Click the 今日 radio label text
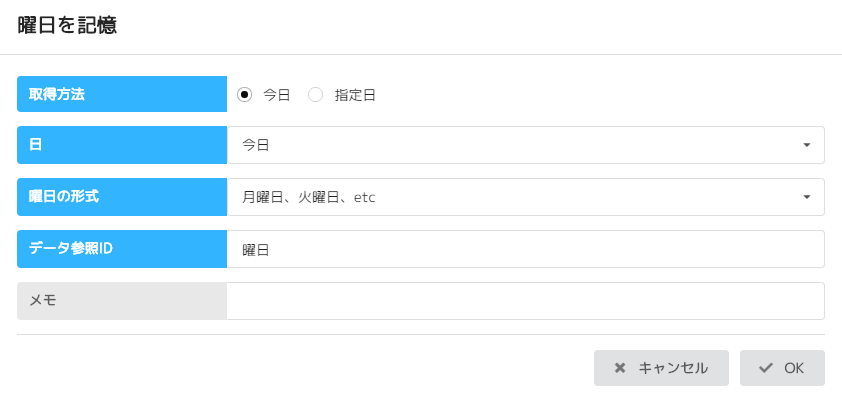Image resolution: width=842 pixels, height=400 pixels. pos(276,95)
